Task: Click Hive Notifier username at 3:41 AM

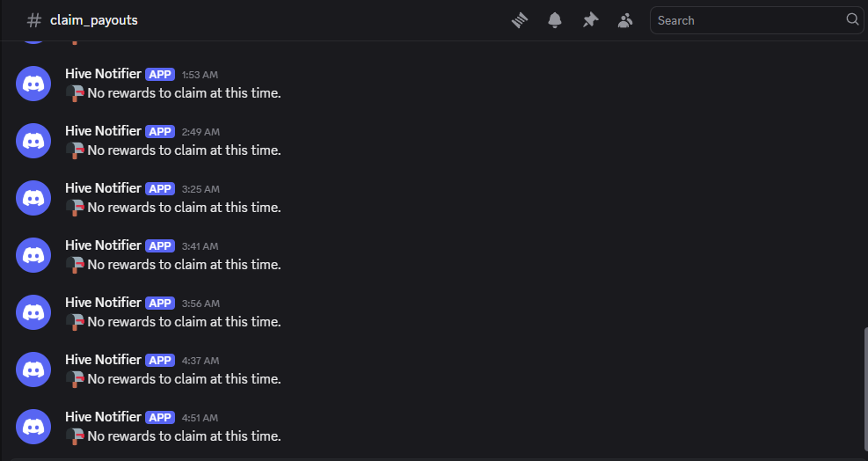Action: (x=103, y=245)
